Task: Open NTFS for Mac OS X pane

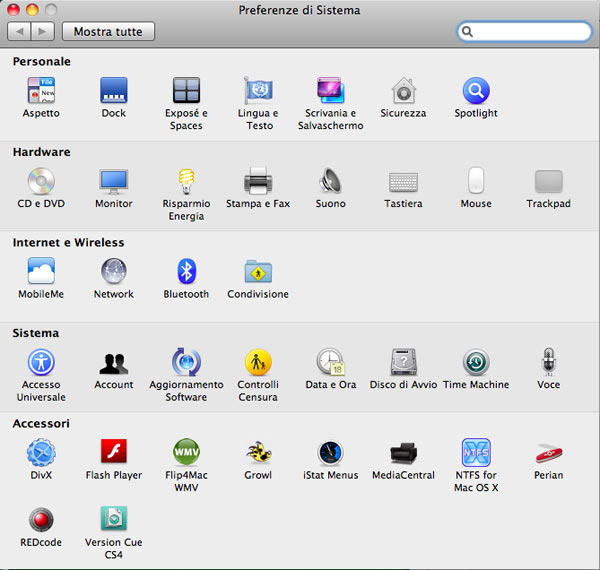Action: point(476,453)
